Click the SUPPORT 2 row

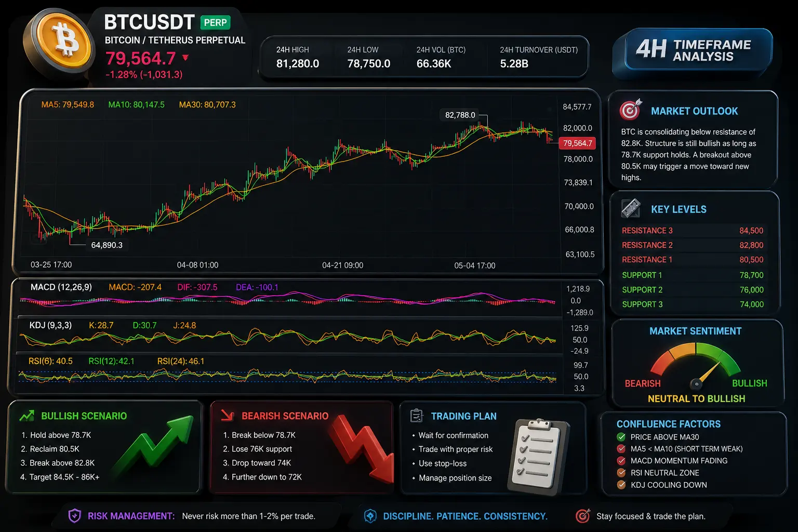(x=693, y=290)
